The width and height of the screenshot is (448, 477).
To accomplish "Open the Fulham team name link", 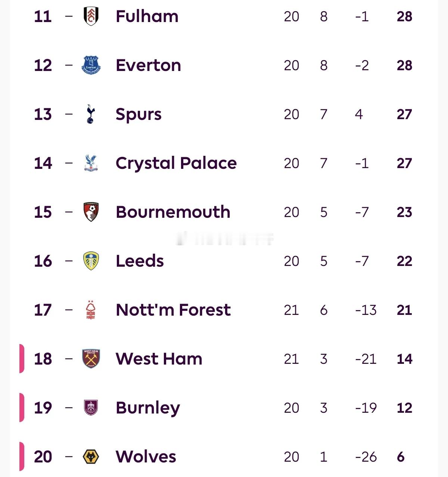I will [x=147, y=16].
